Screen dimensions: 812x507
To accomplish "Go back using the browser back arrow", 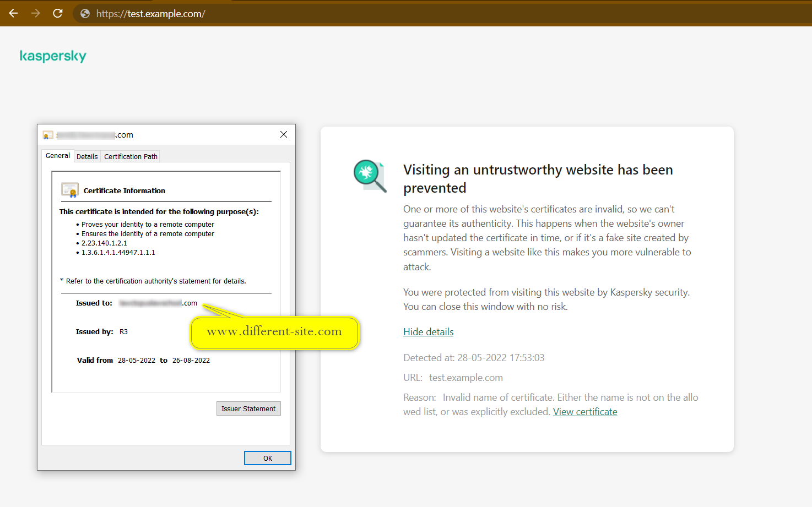I will [14, 13].
